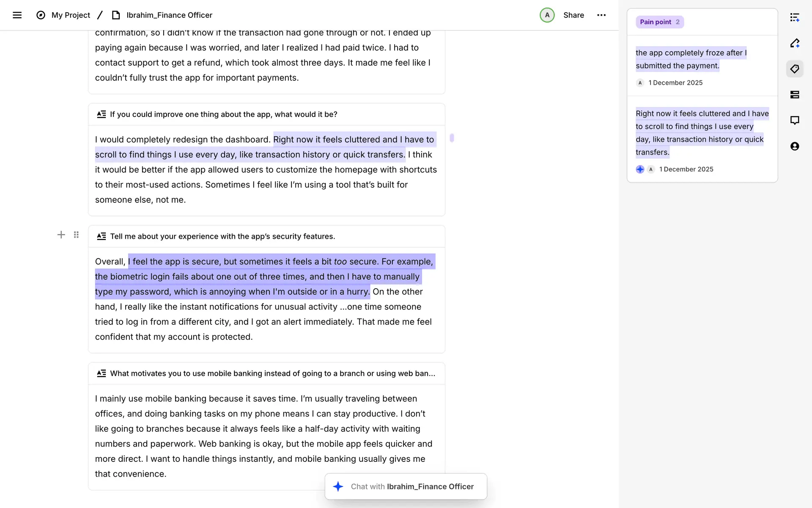Open the fields panel icon in sidebar

(795, 95)
